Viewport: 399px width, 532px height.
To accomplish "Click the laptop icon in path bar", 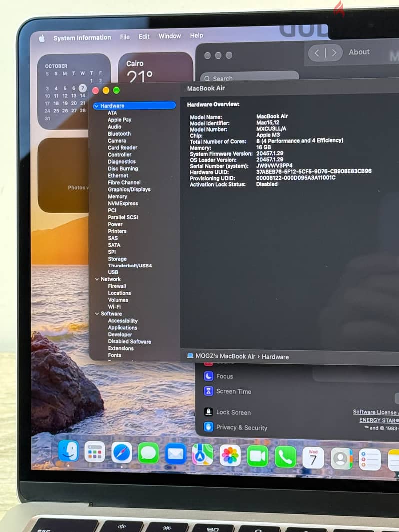I will (190, 356).
